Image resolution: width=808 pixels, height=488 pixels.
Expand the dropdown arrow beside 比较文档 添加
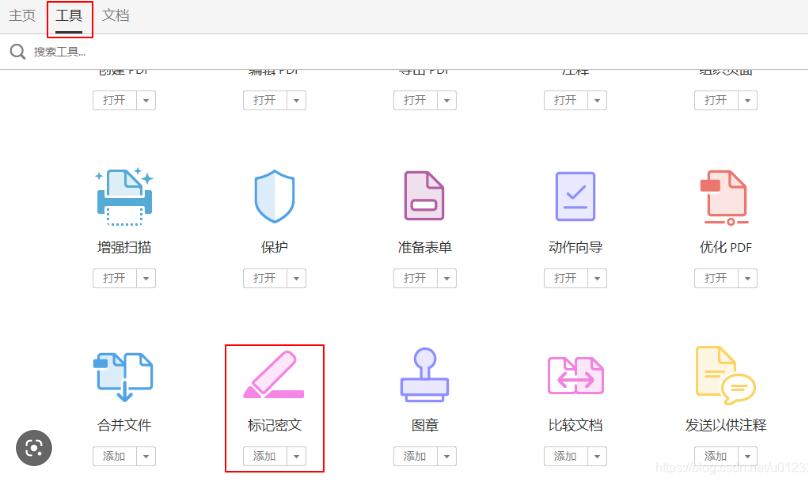[597, 456]
